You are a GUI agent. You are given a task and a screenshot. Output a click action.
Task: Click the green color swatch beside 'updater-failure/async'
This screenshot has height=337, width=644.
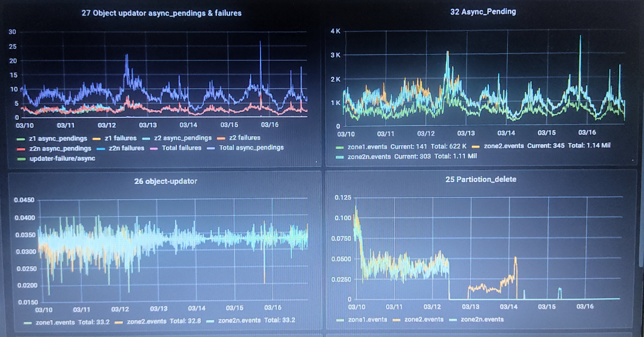pyautogui.click(x=21, y=159)
